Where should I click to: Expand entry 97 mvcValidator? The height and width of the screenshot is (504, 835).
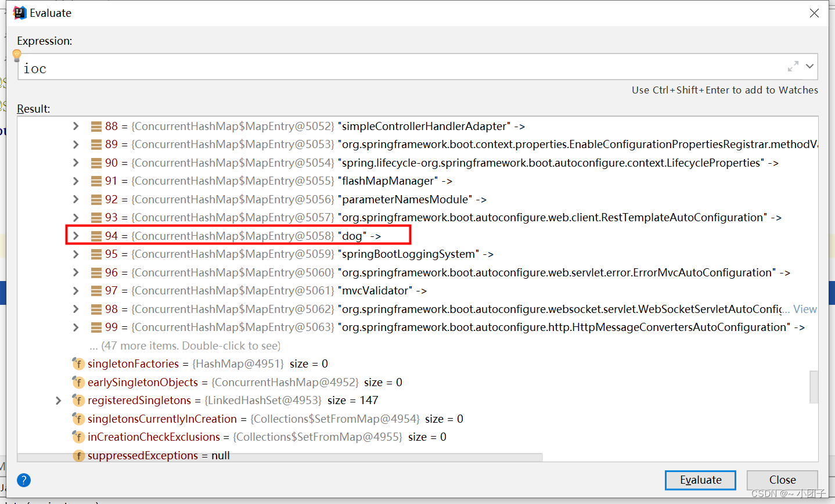75,290
